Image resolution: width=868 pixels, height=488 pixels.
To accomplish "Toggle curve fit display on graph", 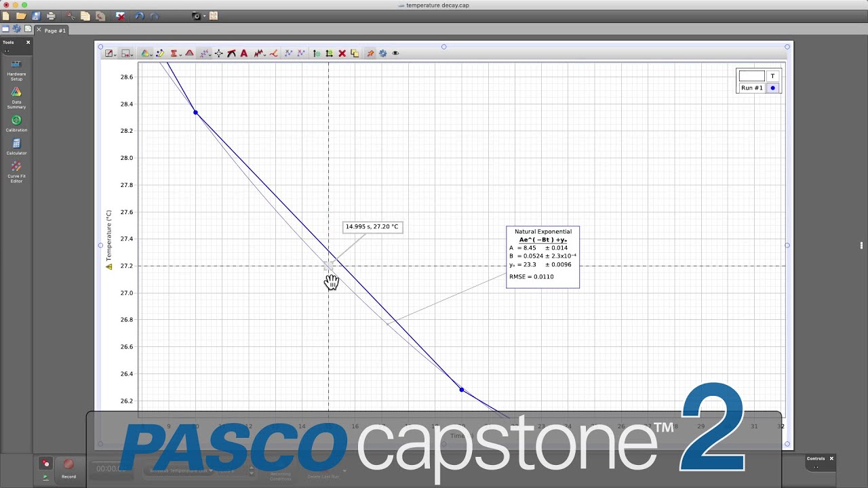I will [x=205, y=53].
